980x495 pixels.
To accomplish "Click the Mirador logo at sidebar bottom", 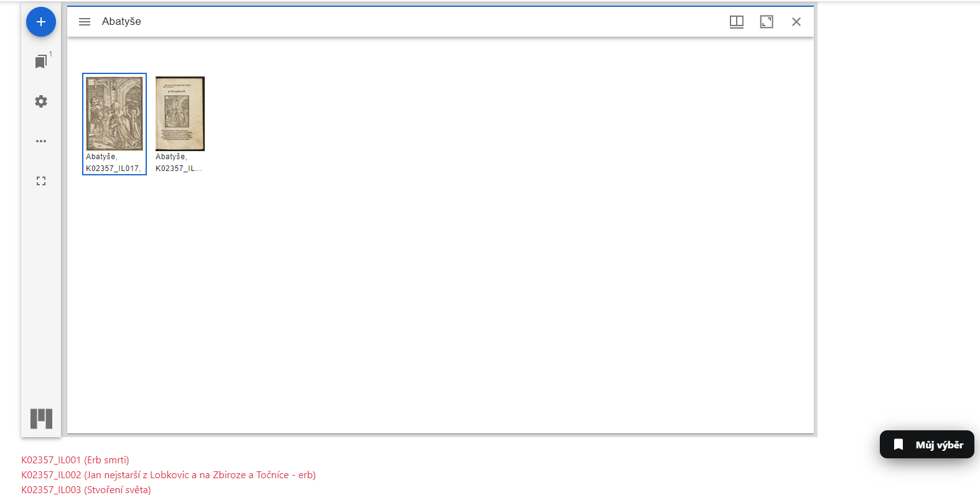I will point(41,419).
